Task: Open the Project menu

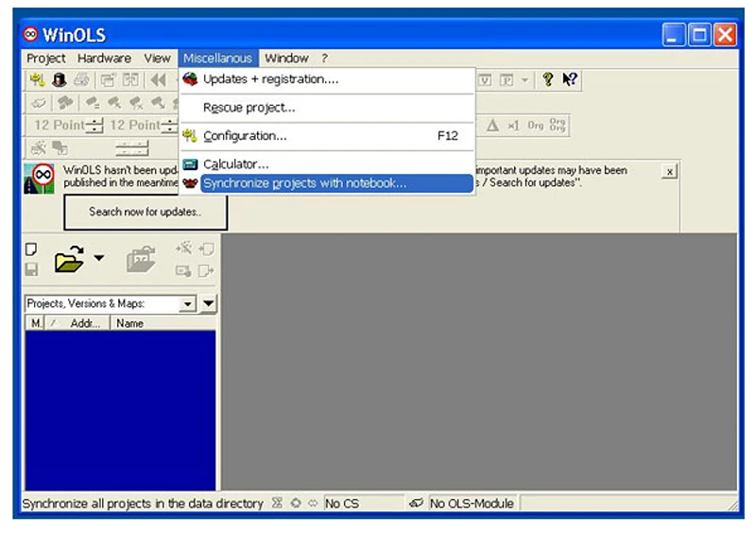Action: [45, 59]
